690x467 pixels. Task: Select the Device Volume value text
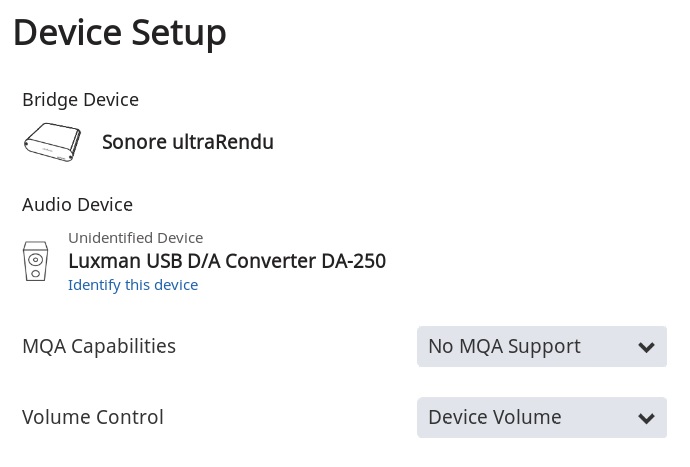click(x=495, y=417)
